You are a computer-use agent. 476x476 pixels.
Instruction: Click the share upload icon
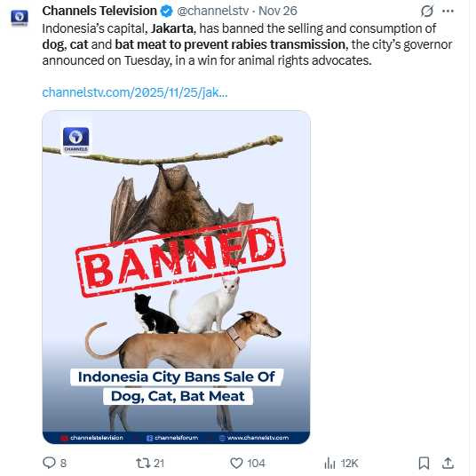click(x=448, y=463)
